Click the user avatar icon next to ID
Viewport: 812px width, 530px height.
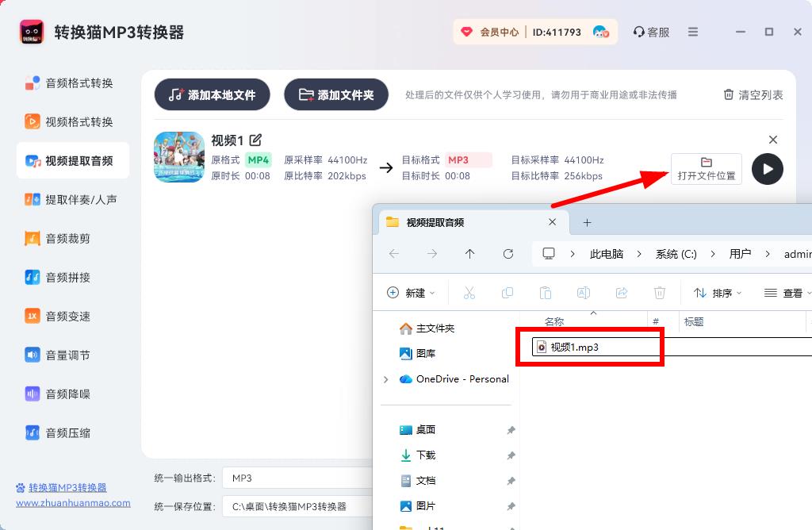600,32
